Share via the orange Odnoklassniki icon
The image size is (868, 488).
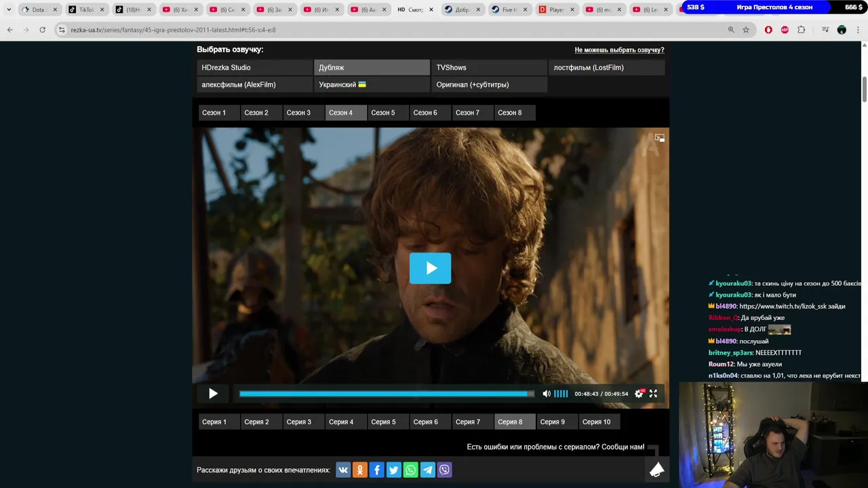(360, 470)
